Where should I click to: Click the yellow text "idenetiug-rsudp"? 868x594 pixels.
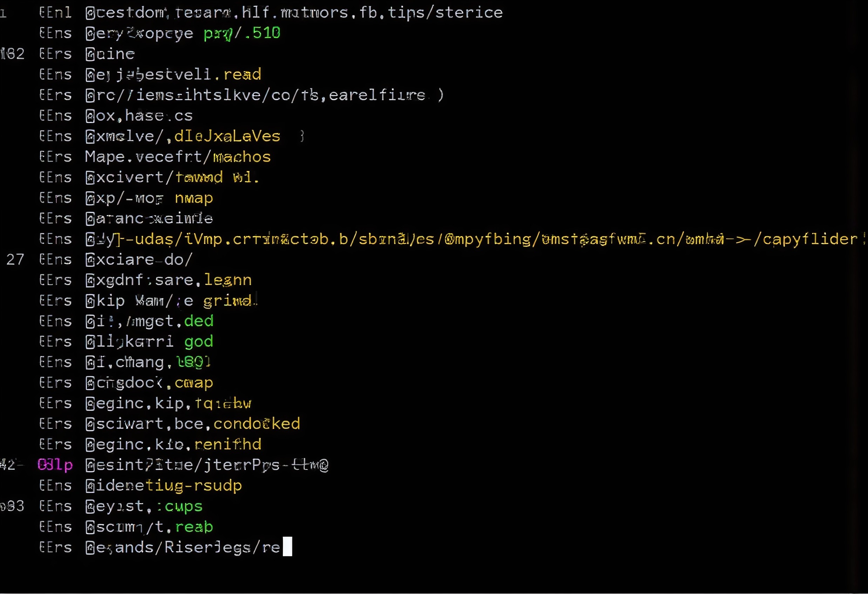click(169, 486)
